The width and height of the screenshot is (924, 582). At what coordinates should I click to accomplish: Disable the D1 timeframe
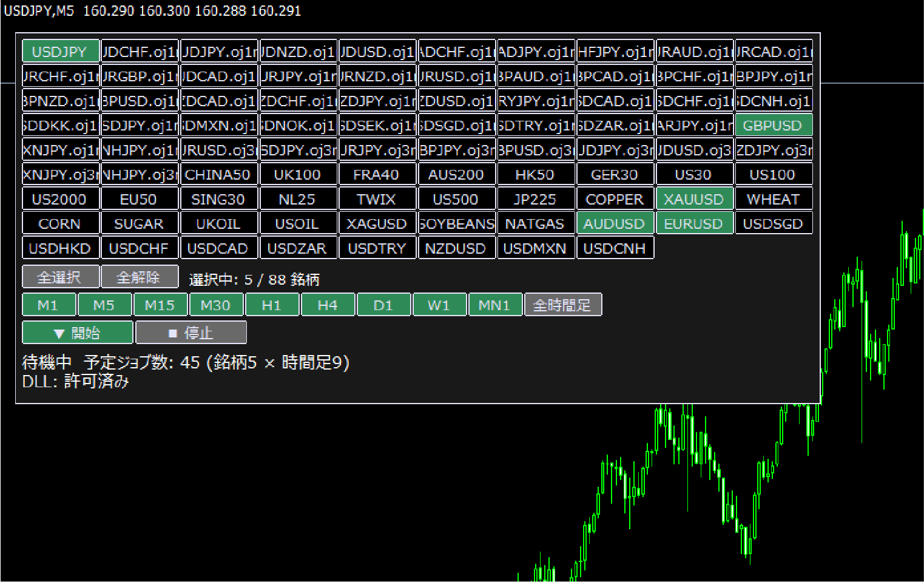pyautogui.click(x=383, y=305)
